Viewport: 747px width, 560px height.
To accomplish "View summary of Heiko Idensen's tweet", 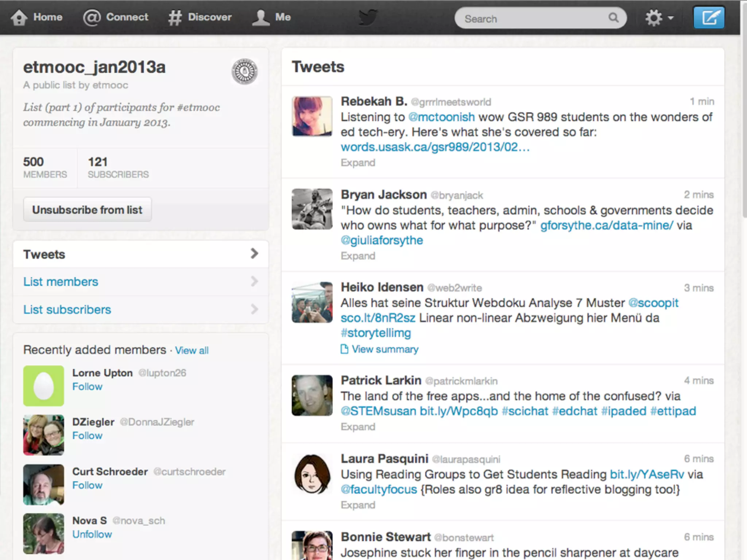I will pyautogui.click(x=384, y=349).
